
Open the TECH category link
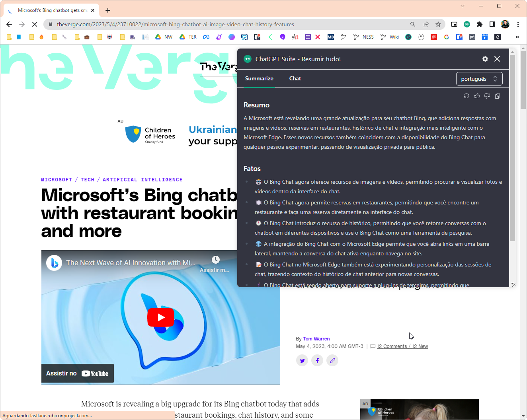88,180
